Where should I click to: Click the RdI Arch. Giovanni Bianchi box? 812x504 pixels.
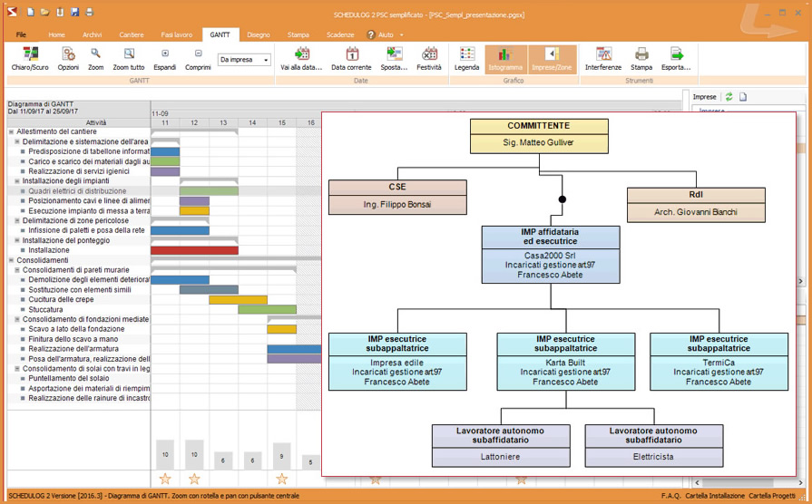click(696, 205)
